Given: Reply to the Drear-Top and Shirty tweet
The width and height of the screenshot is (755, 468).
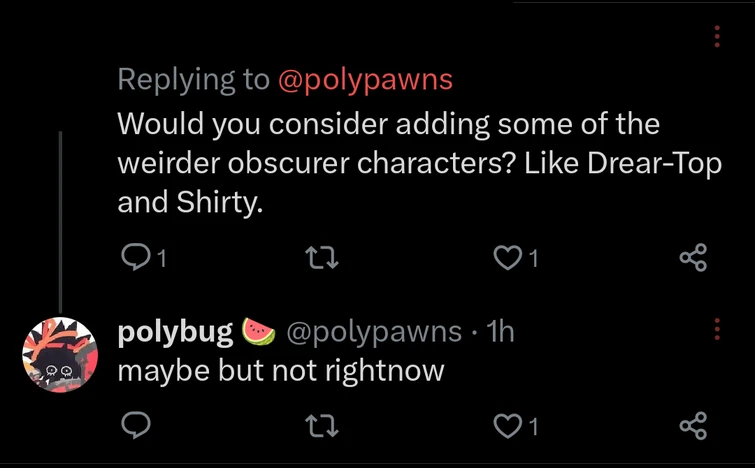Looking at the screenshot, I should pos(134,259).
